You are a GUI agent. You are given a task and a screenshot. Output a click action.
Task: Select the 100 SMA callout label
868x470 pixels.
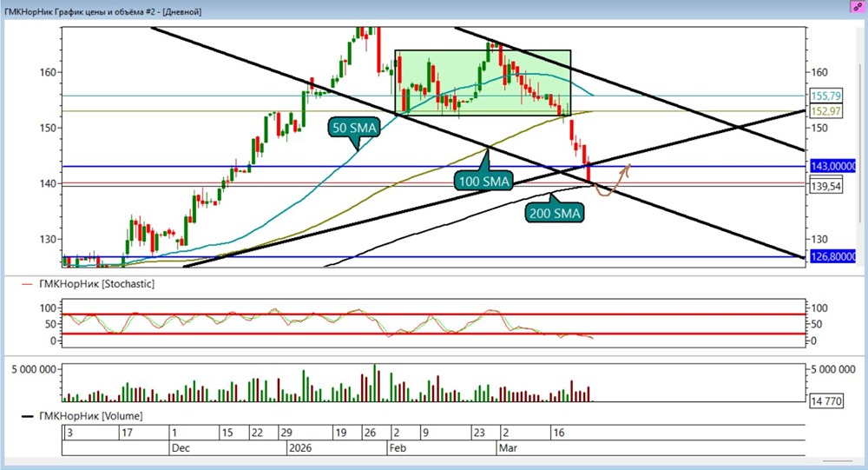coord(483,182)
